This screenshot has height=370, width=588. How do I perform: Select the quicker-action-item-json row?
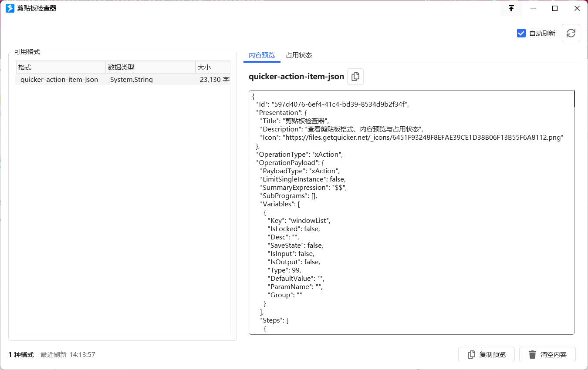pyautogui.click(x=123, y=80)
